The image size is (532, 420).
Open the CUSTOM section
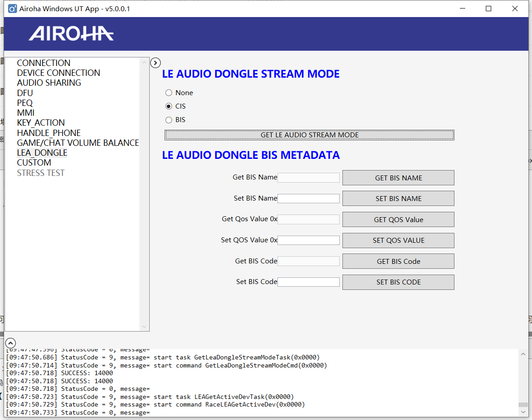click(x=34, y=162)
